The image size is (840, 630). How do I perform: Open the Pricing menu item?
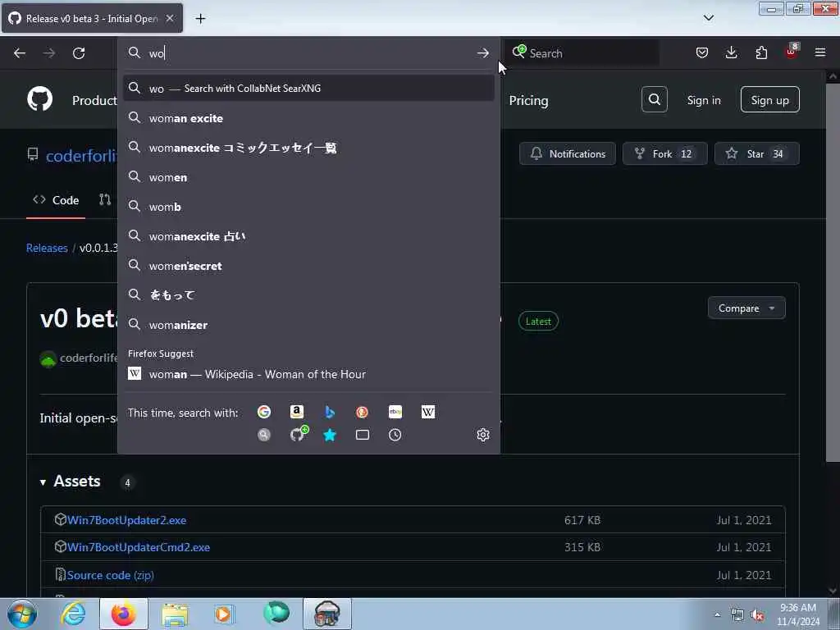528,100
